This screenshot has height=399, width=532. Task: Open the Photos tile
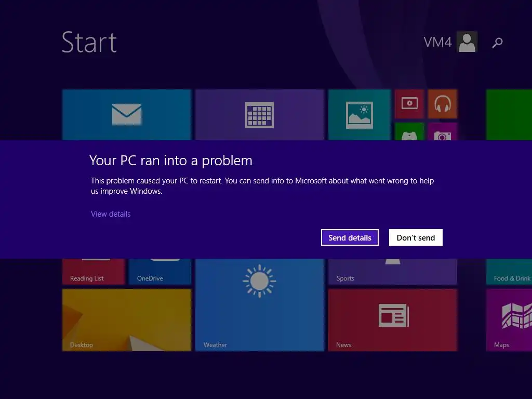[360, 115]
